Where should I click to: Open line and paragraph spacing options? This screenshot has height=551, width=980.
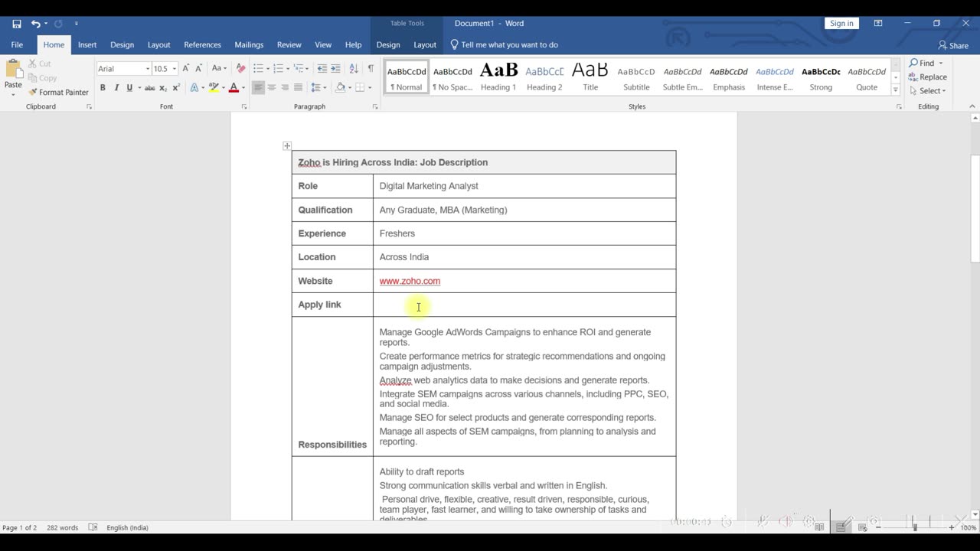coord(316,88)
